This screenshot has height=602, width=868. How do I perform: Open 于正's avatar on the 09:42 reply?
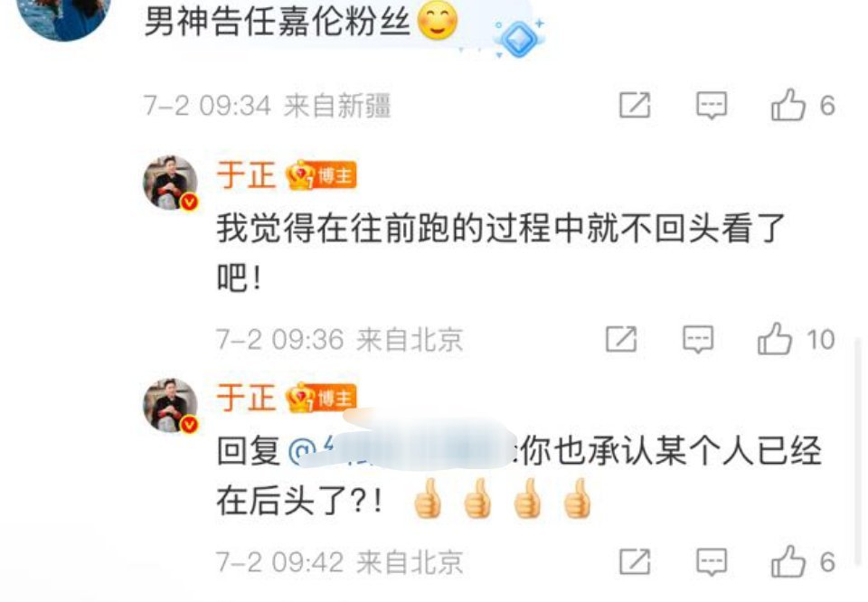tap(171, 406)
